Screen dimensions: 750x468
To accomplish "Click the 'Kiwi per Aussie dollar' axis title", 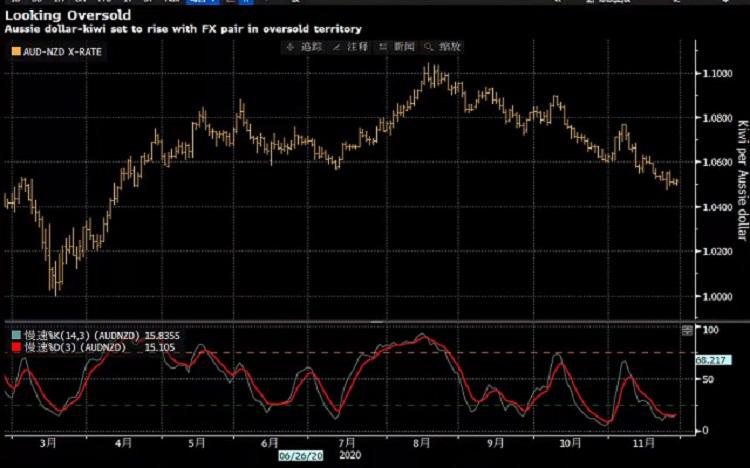I will pyautogui.click(x=741, y=182).
